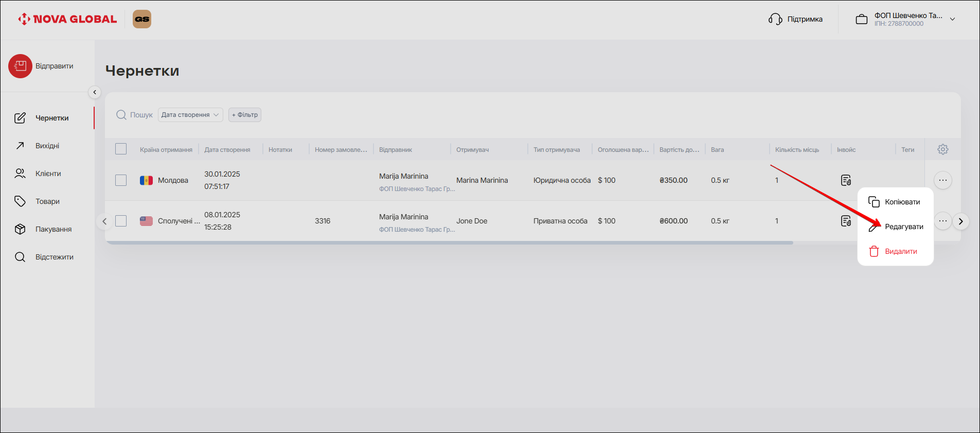Expand the ФОП Шевченко account menu
Image resolution: width=980 pixels, height=433 pixels.
click(x=952, y=19)
